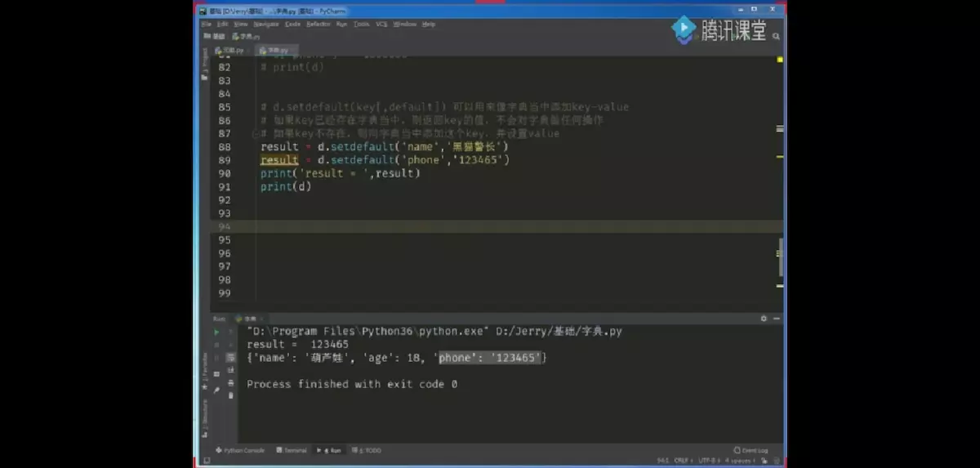
Task: Click the 'Process finished with exit code 0' output text
Action: 352,384
